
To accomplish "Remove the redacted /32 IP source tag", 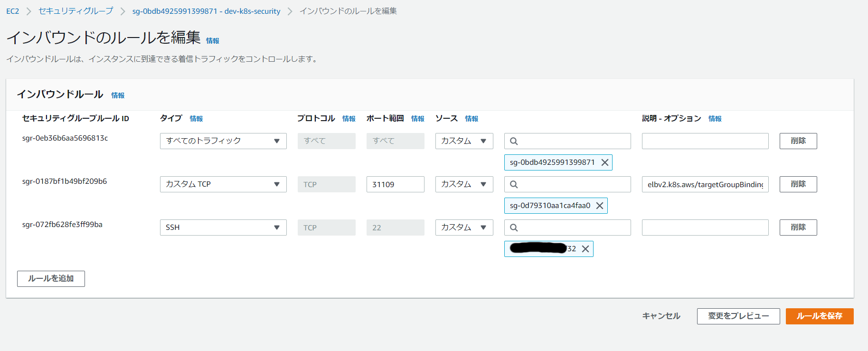I will pyautogui.click(x=585, y=249).
